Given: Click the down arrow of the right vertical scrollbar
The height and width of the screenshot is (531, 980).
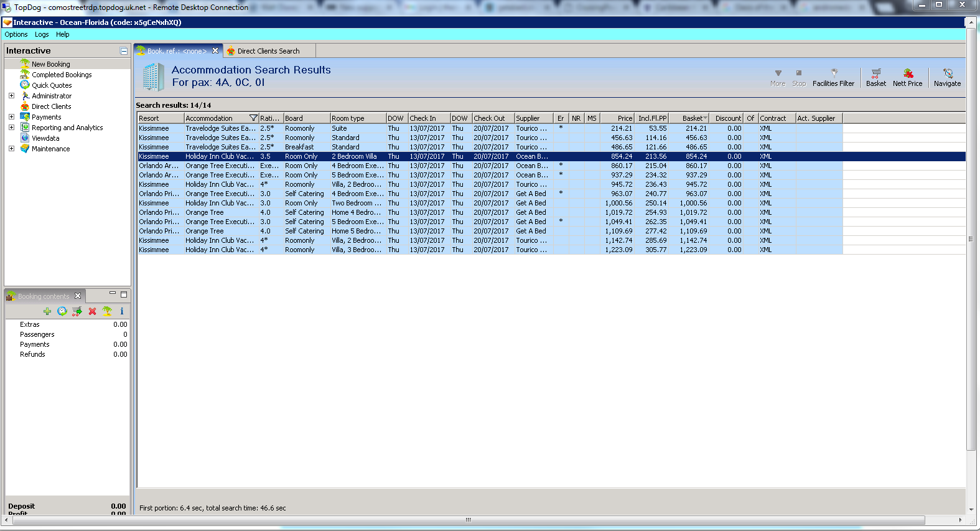Looking at the screenshot, I should (x=971, y=510).
